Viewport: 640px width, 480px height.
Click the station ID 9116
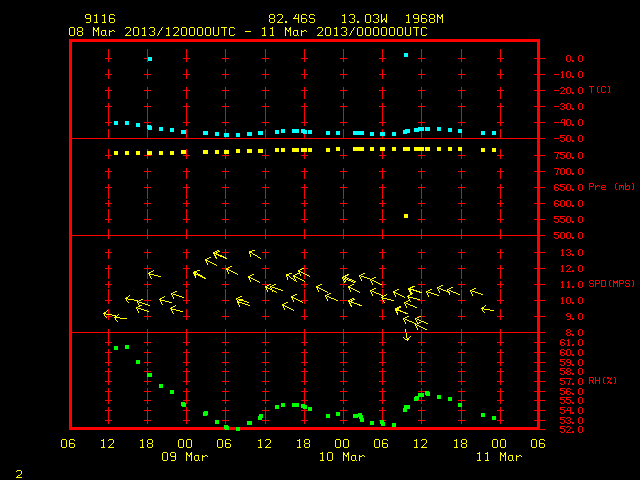click(x=100, y=19)
